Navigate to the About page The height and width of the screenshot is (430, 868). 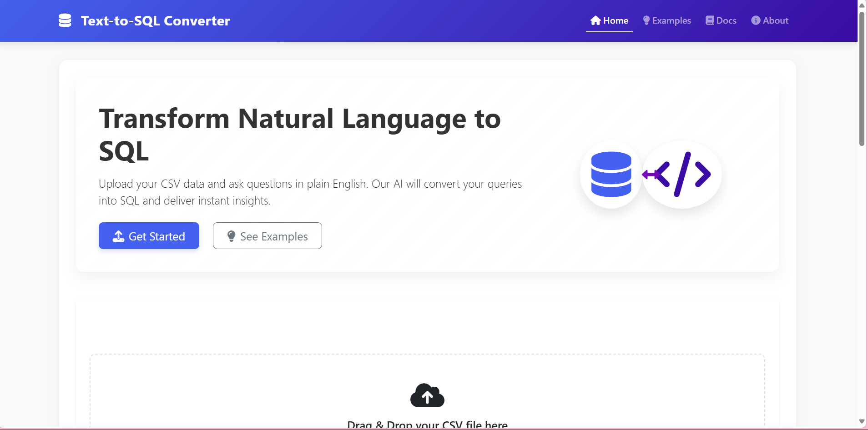770,20
